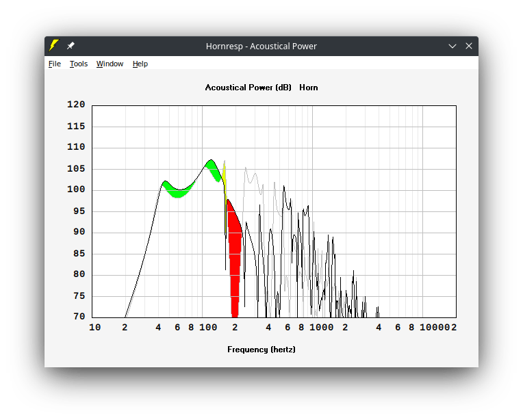The image size is (523, 420).
Task: Toggle the pin window icon
Action: pos(71,46)
